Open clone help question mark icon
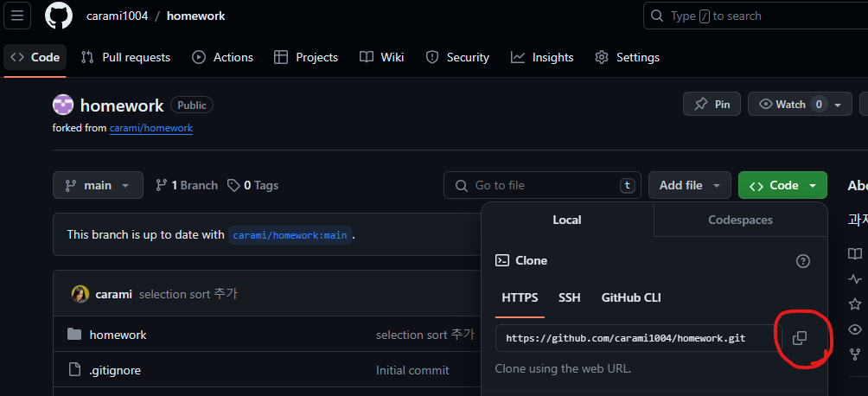Image resolution: width=868 pixels, height=396 pixels. tap(802, 261)
